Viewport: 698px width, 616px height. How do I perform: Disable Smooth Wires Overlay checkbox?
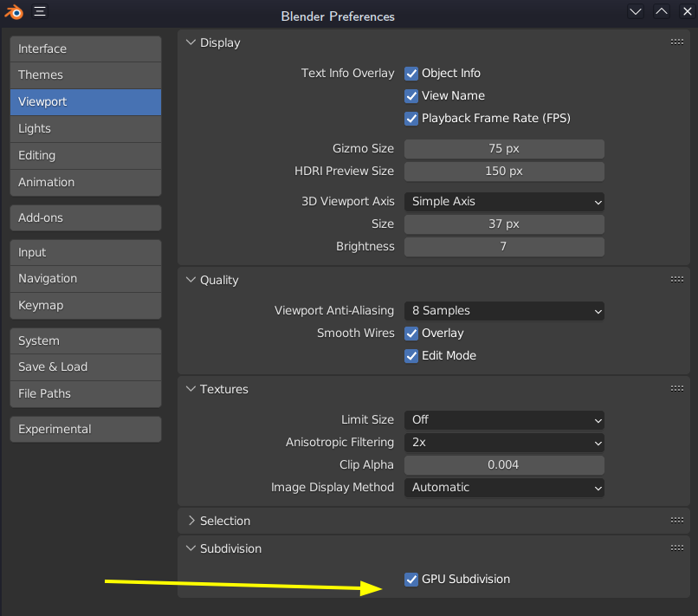411,334
